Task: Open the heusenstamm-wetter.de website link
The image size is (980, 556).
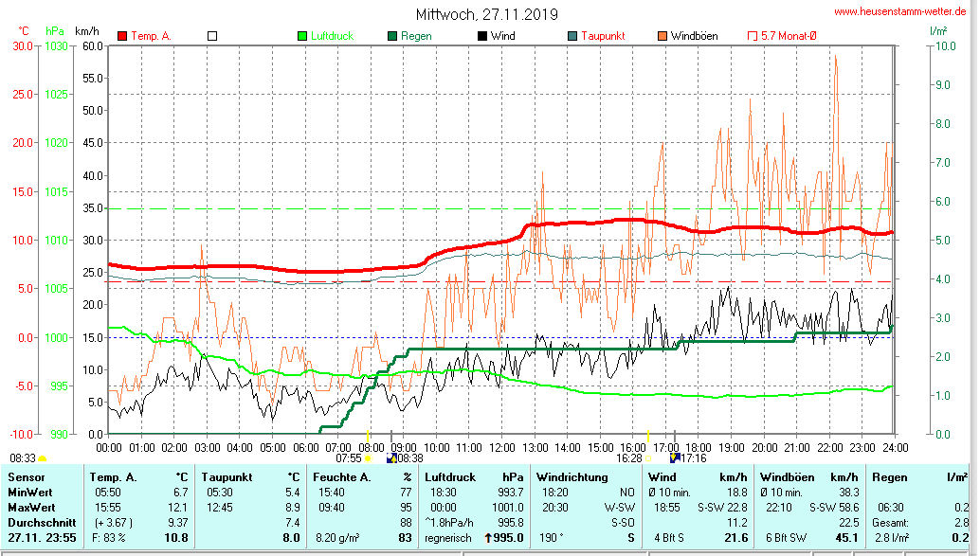Action: click(x=901, y=12)
